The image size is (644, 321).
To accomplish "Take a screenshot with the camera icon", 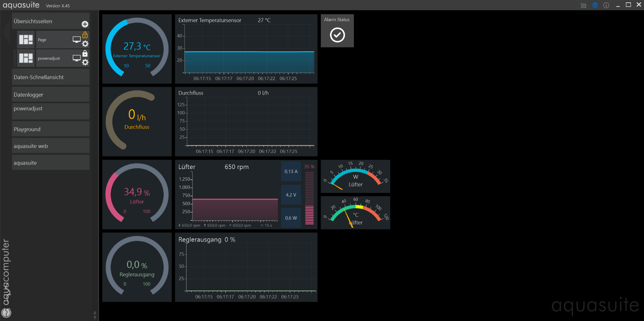I will pos(583,5).
